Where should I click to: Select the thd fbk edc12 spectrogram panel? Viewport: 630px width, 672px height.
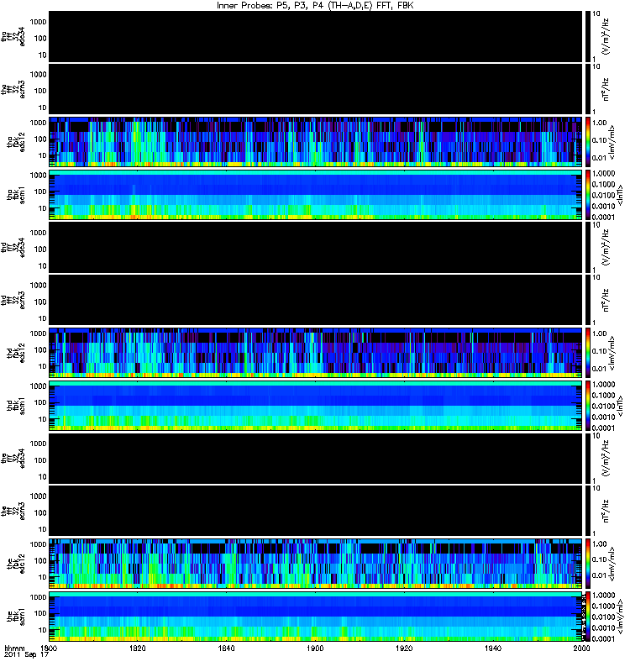tap(316, 353)
